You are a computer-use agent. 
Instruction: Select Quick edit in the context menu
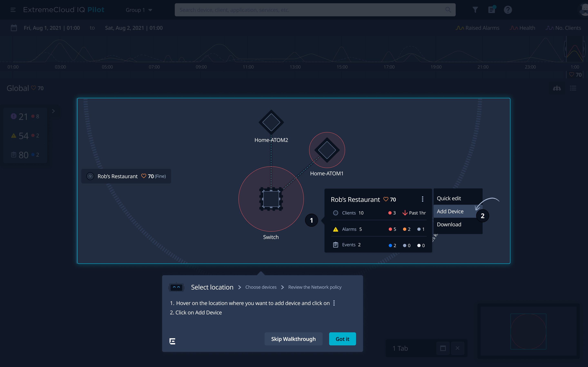449,198
